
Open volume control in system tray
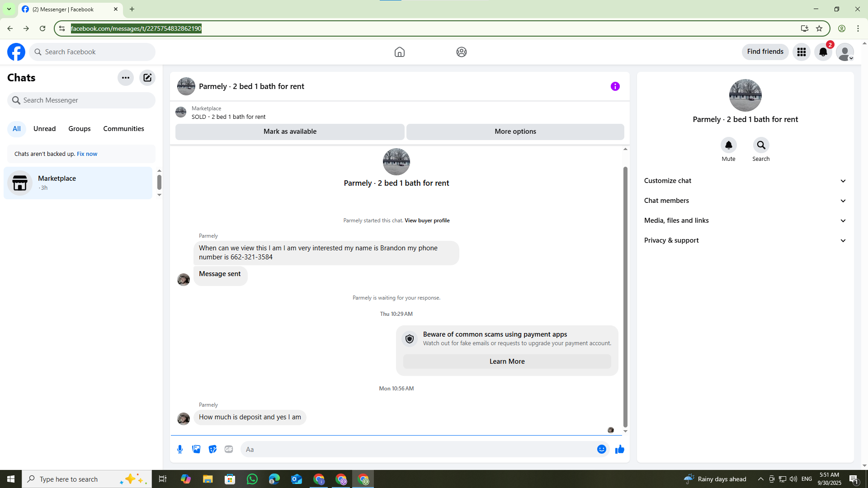pos(793,479)
